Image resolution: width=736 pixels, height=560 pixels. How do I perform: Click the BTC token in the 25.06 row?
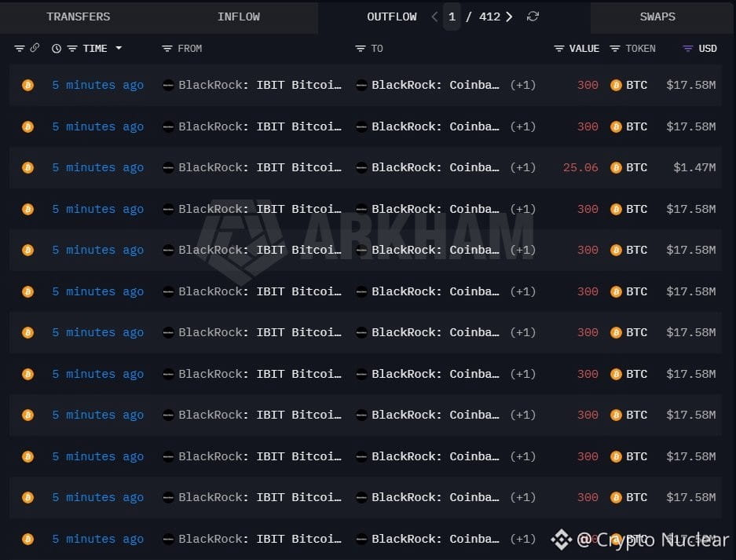(629, 167)
